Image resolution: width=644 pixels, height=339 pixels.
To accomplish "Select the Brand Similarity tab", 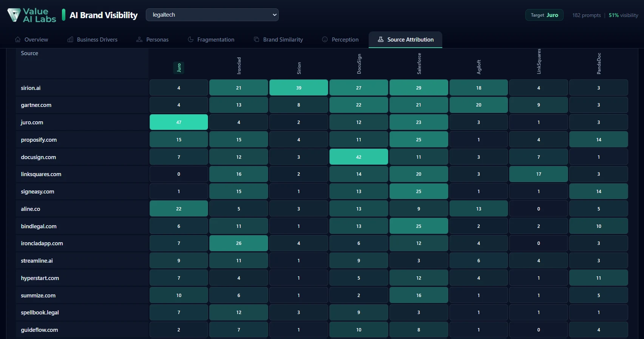I will tap(278, 40).
